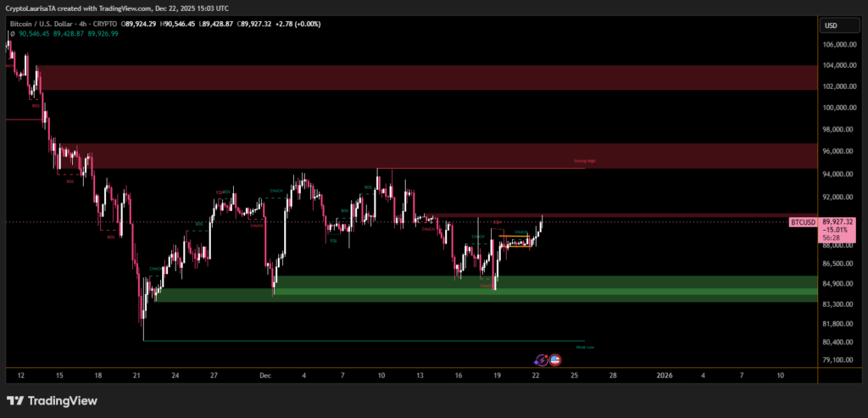Click the Weak Low label
This screenshot has height=418, width=868.
[585, 347]
